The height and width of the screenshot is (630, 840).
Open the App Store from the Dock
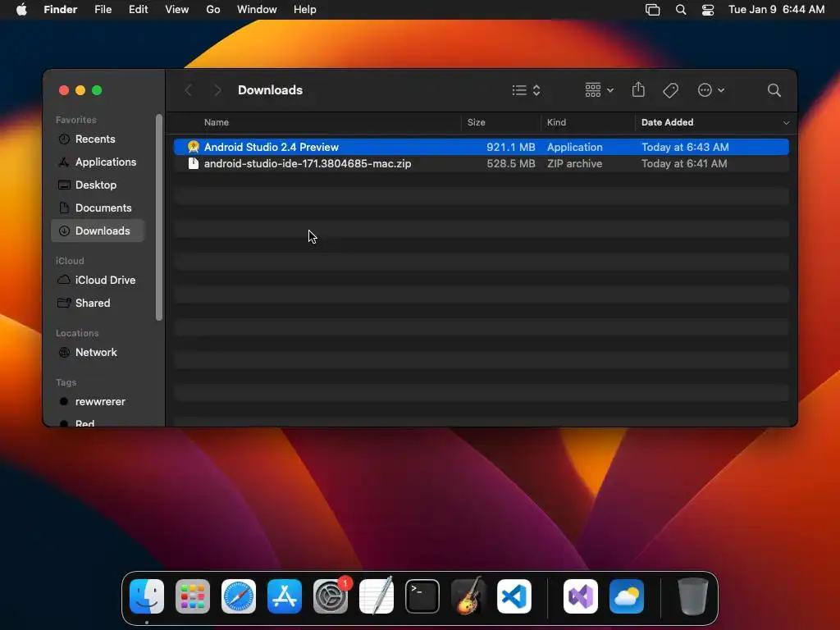tap(285, 596)
